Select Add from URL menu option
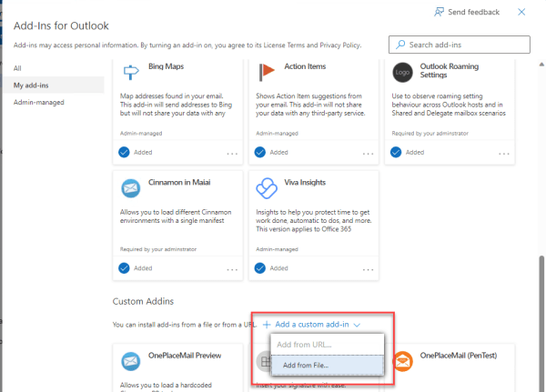This screenshot has width=546, height=392. (x=306, y=345)
